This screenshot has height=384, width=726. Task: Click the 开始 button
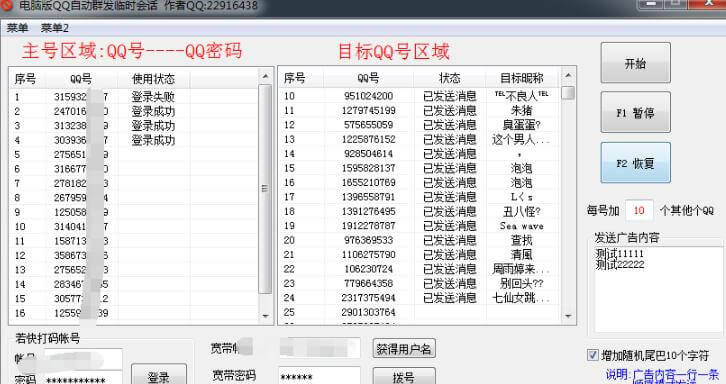tap(635, 63)
